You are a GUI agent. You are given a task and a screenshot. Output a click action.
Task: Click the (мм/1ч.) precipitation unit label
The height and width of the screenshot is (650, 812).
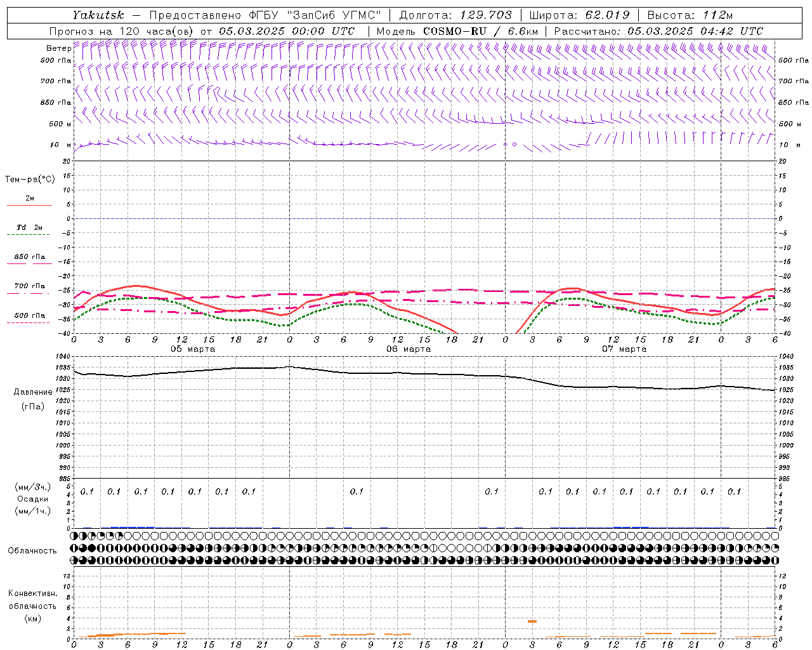point(33,511)
